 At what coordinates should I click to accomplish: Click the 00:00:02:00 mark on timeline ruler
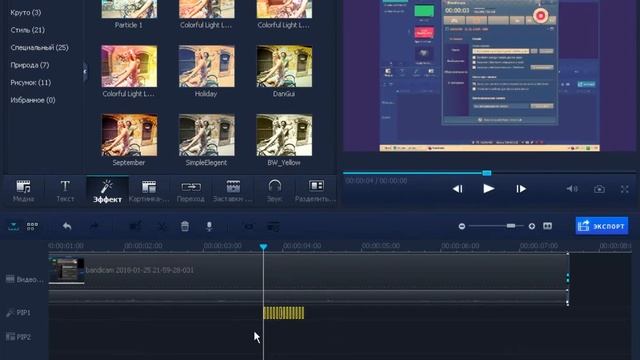coord(143,246)
